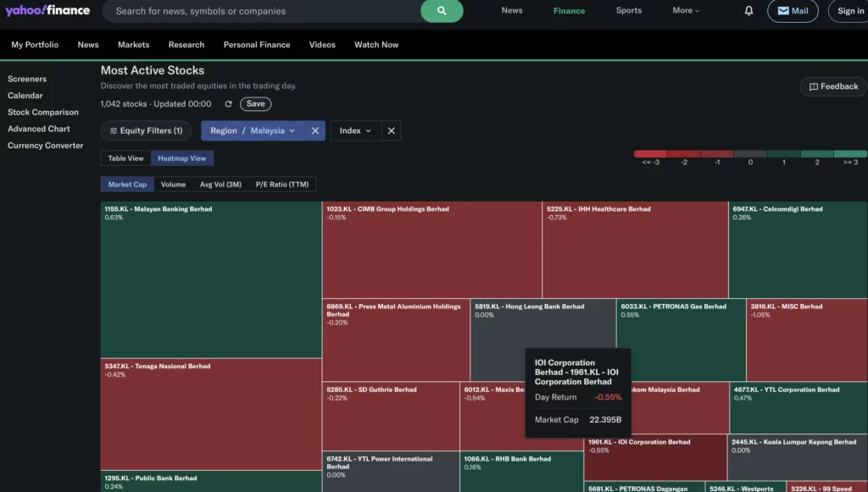Open News in the top header
The image size is (868, 492).
coord(512,10)
